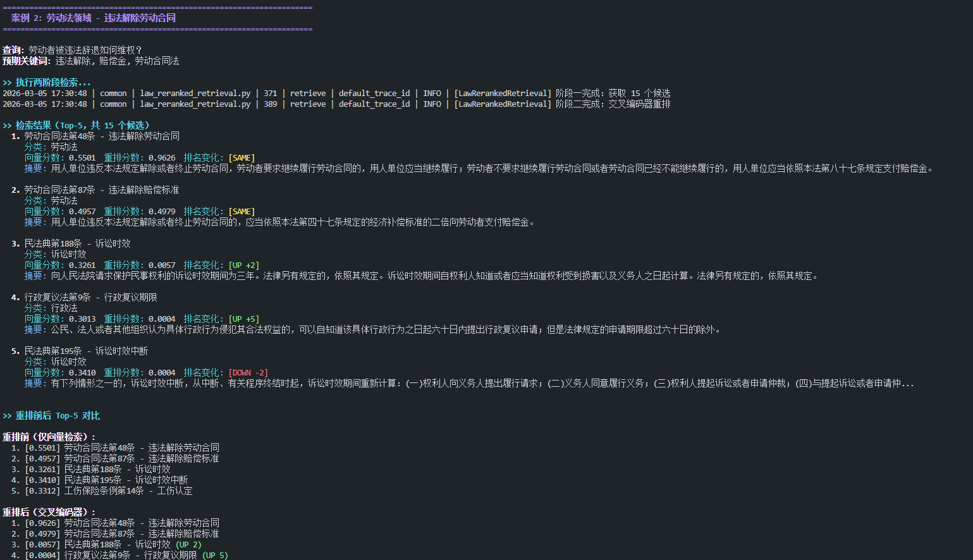
Task: Click the '重排后 (交叉编码器):' label
Action: pos(49,512)
